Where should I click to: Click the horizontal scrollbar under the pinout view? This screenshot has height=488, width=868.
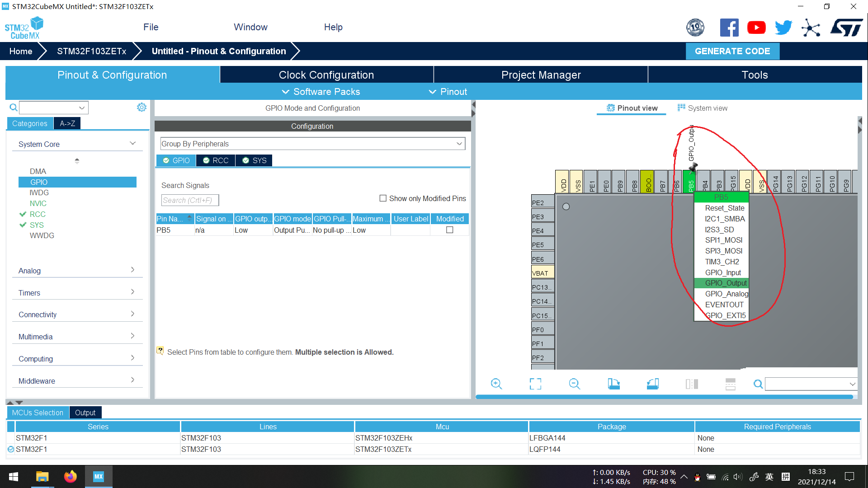click(x=664, y=397)
